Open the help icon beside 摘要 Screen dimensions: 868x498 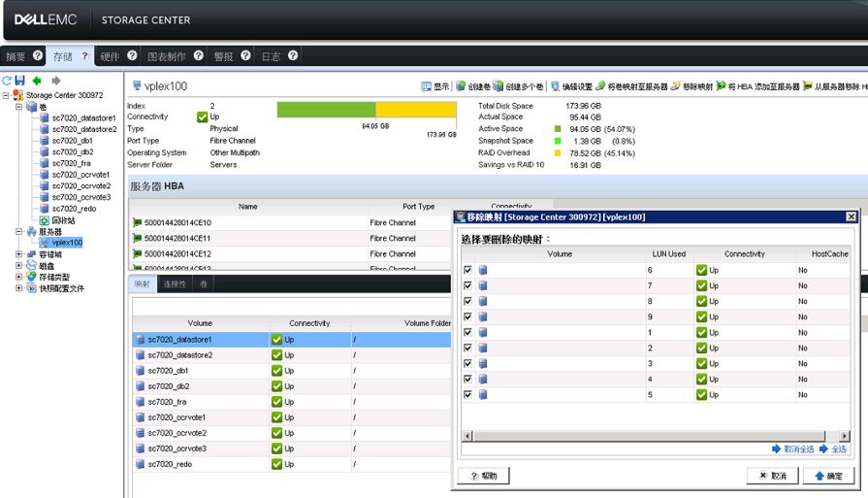point(38,55)
